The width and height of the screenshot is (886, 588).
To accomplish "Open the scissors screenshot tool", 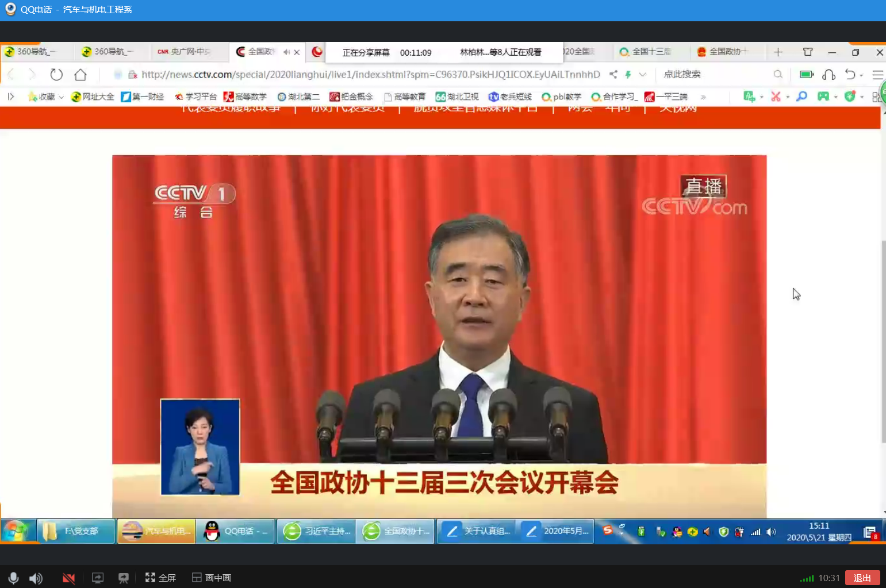I will pos(776,97).
